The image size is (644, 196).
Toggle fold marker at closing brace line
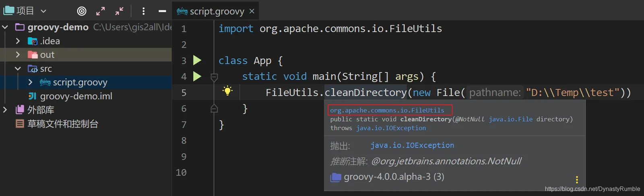(214, 108)
